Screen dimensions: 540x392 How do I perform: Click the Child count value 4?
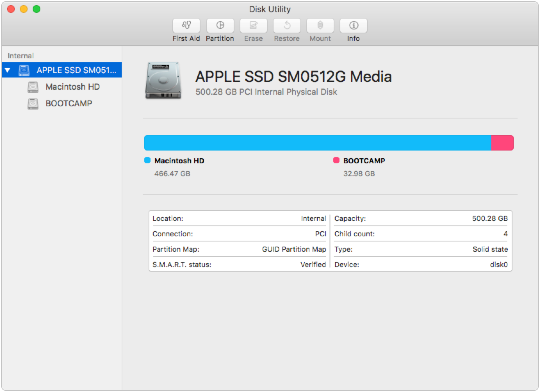click(x=506, y=234)
